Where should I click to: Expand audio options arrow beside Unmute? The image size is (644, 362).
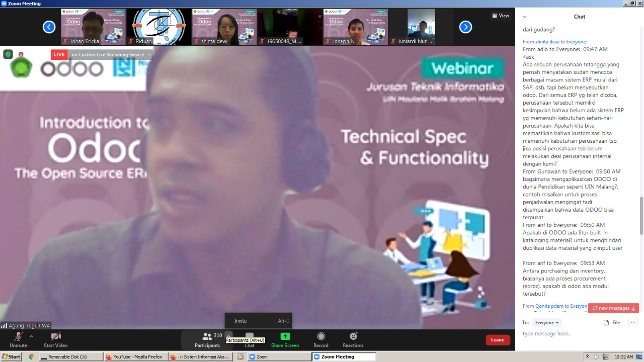(x=31, y=336)
